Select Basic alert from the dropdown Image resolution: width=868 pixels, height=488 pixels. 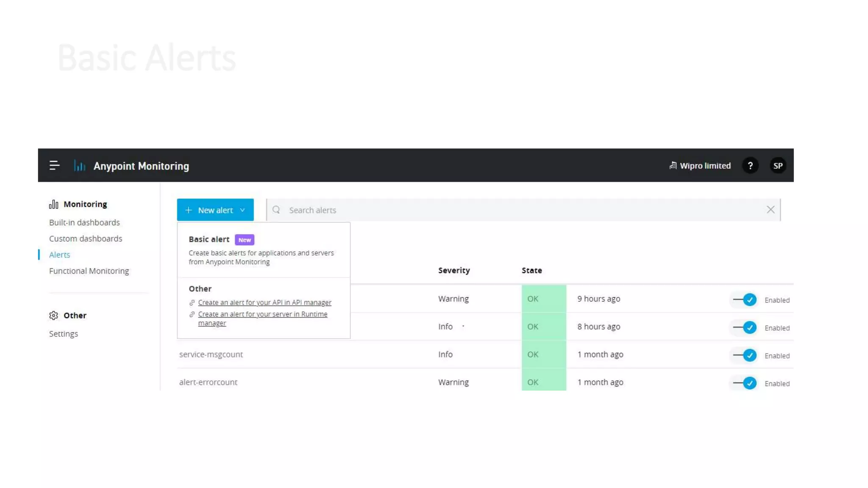coord(209,239)
